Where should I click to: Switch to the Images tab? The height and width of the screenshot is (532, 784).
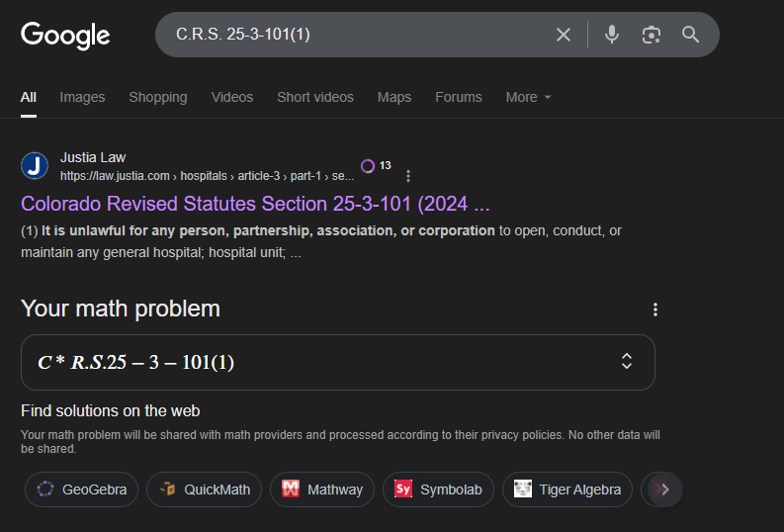click(82, 97)
